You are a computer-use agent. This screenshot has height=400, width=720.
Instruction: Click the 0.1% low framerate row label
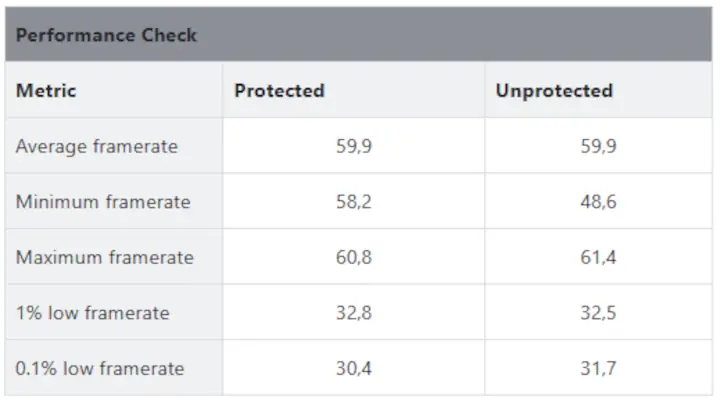[x=100, y=368]
